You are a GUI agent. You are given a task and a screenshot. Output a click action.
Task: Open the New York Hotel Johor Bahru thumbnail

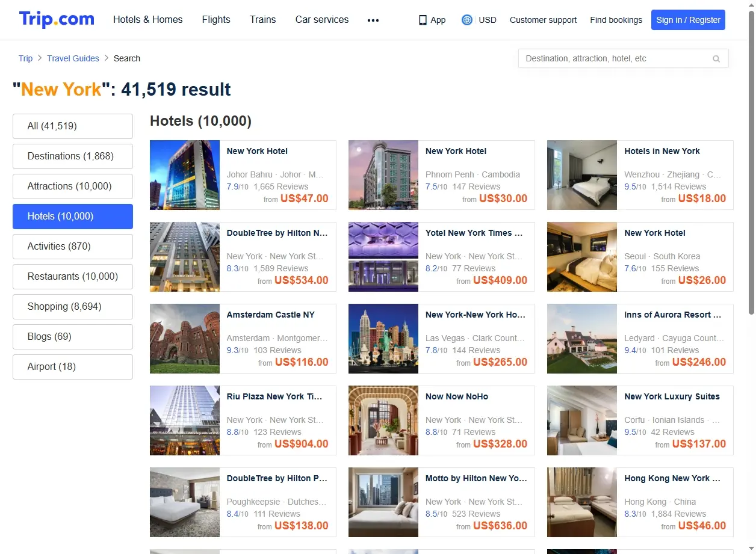click(x=185, y=175)
